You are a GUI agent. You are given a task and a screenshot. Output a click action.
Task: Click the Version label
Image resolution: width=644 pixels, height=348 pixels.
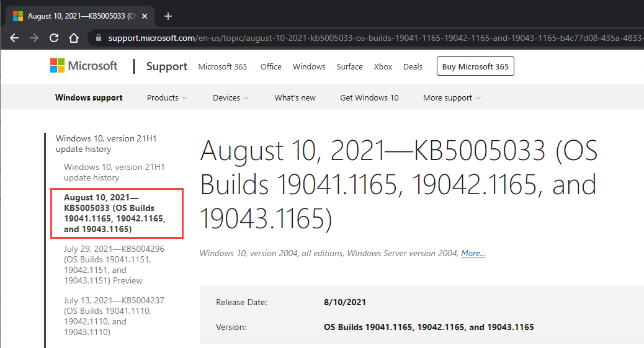coord(231,327)
